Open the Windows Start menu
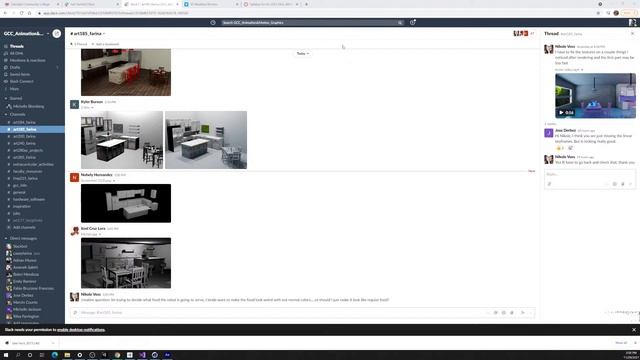Screen dimensions: 640x360 tap(6, 355)
